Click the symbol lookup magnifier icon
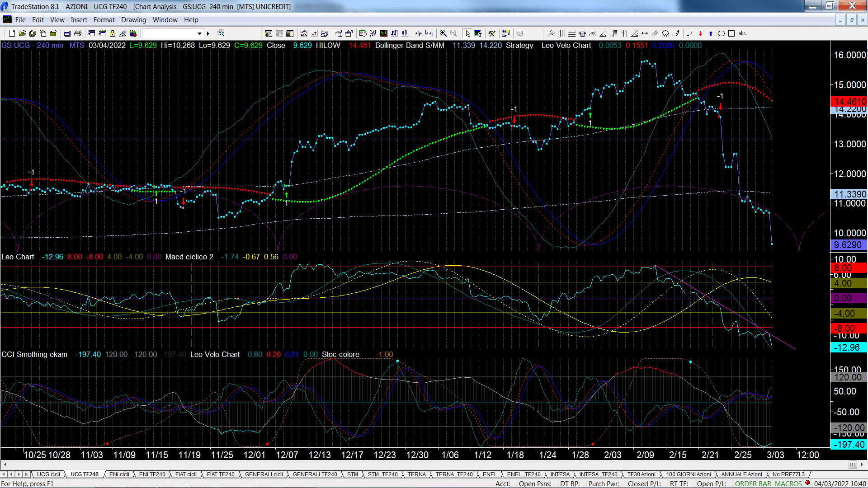Image resolution: width=868 pixels, height=488 pixels. point(221,33)
